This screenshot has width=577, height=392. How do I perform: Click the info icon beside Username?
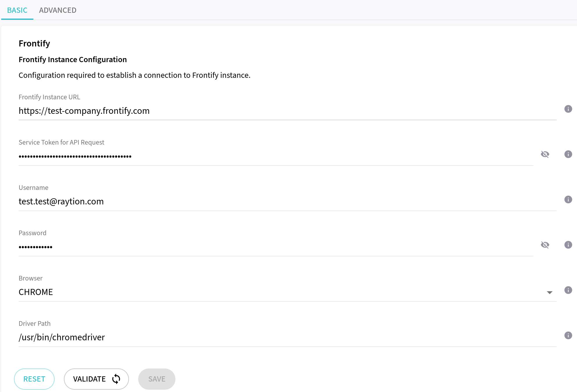pos(568,200)
